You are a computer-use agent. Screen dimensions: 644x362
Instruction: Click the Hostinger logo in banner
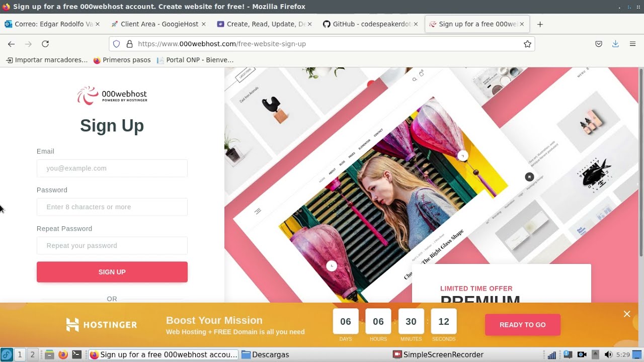point(102,325)
